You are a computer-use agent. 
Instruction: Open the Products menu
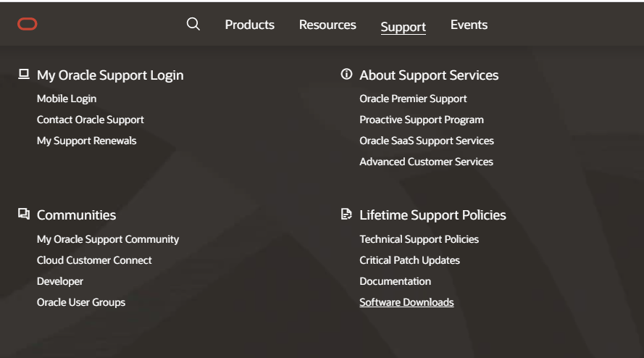[250, 25]
